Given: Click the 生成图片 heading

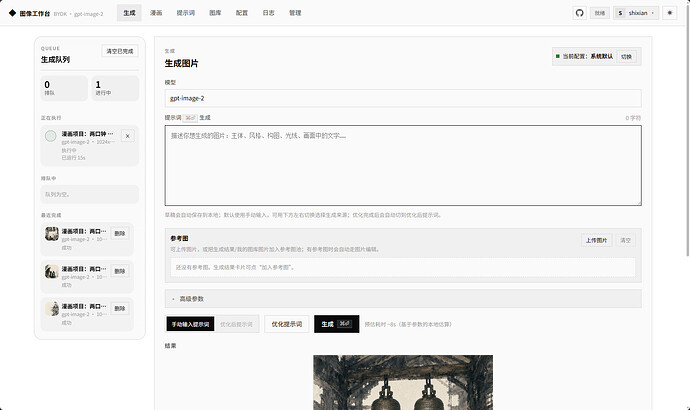Looking at the screenshot, I should tap(181, 63).
